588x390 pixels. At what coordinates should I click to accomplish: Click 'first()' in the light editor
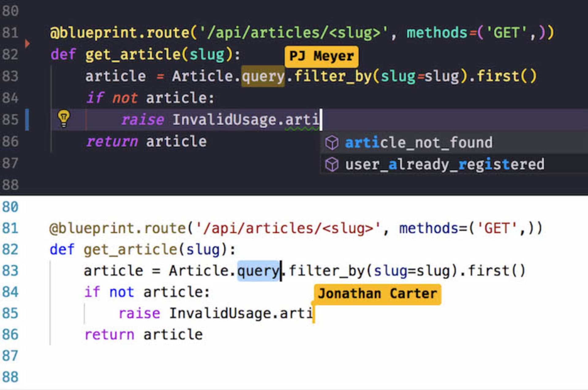tap(497, 271)
